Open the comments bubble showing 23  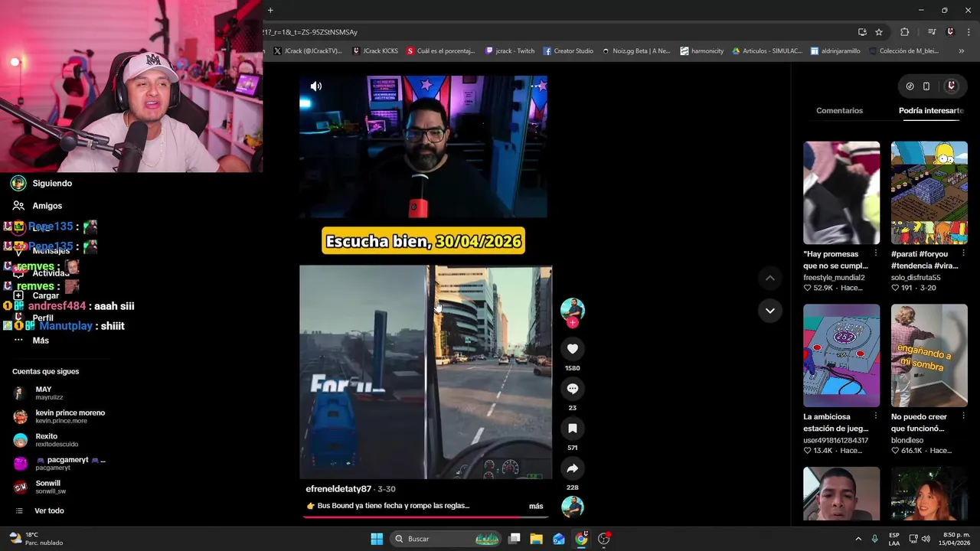coord(572,389)
